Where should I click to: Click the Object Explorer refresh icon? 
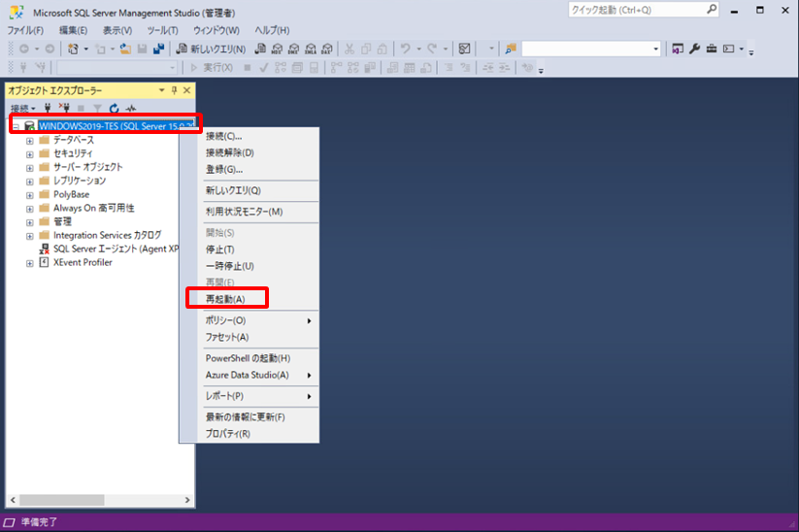[115, 108]
